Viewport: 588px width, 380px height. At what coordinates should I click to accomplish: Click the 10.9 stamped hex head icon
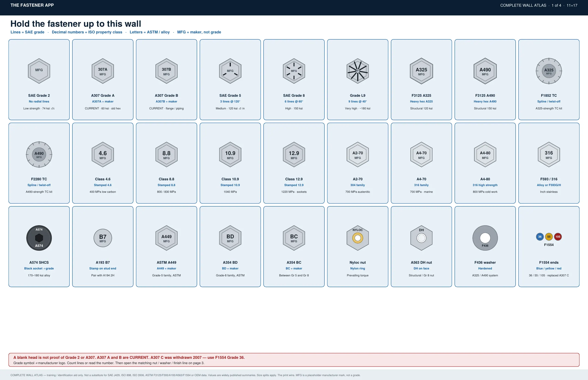tap(230, 155)
